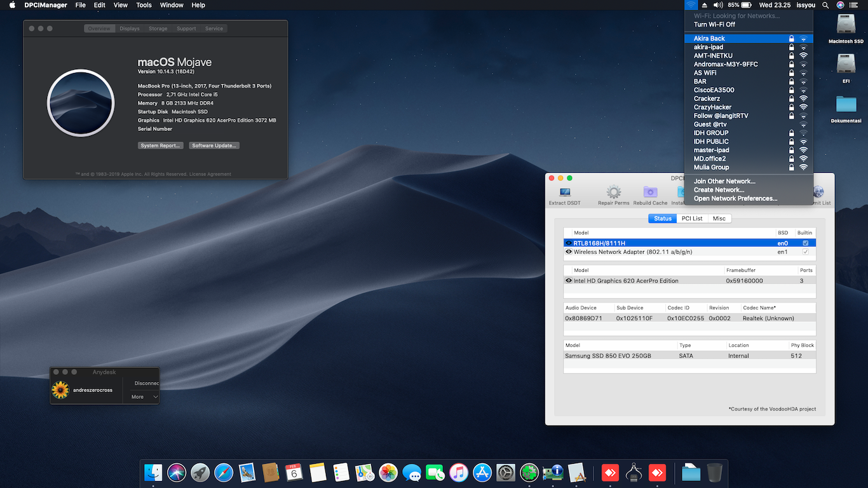Open the File menu
868x488 pixels.
point(80,5)
